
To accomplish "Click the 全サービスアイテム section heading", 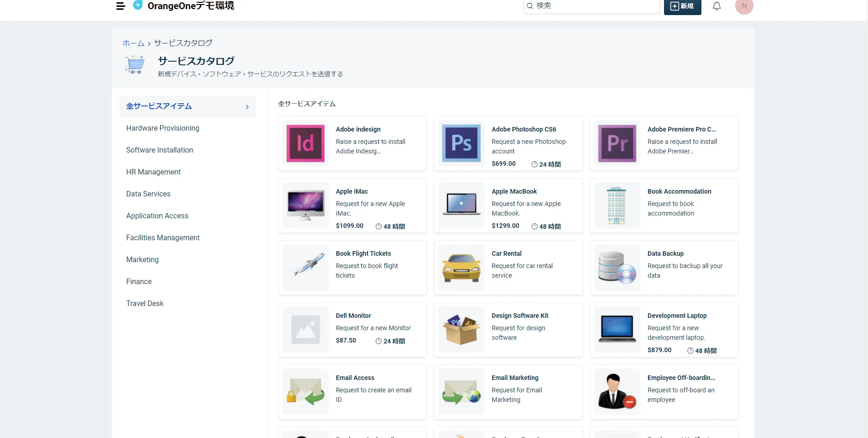I will point(307,104).
